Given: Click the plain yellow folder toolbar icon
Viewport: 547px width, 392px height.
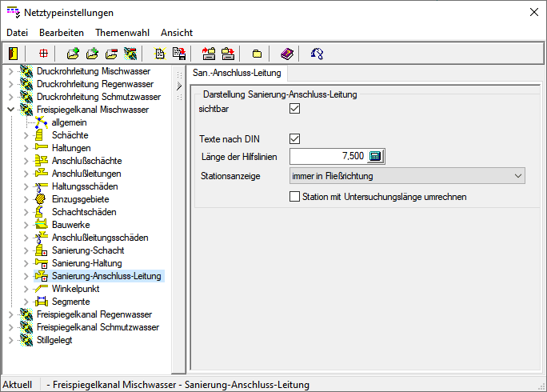Looking at the screenshot, I should coord(257,54).
